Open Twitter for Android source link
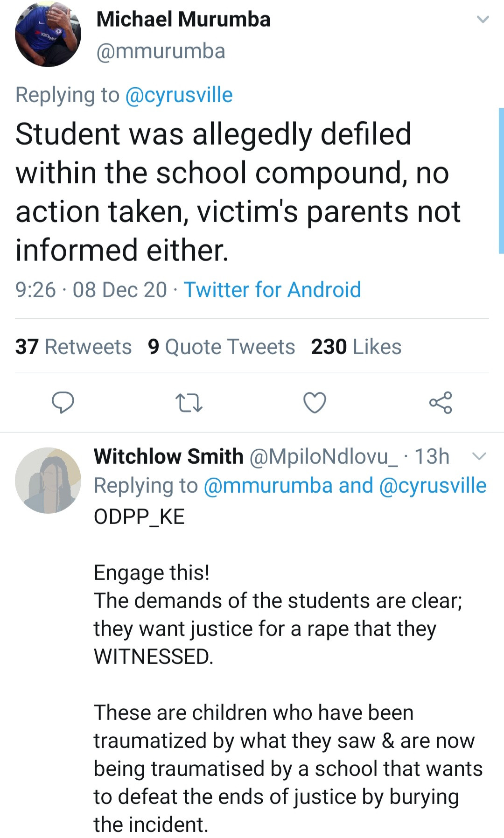 click(x=273, y=290)
